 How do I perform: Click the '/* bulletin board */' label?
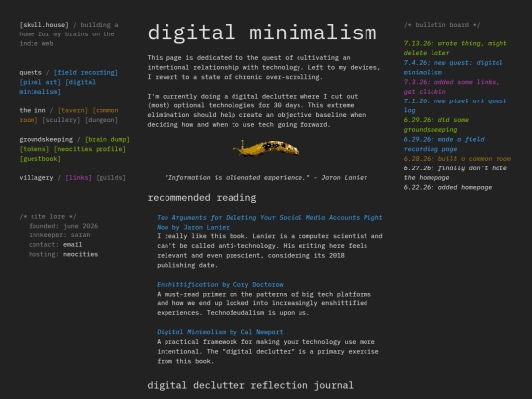pos(441,25)
